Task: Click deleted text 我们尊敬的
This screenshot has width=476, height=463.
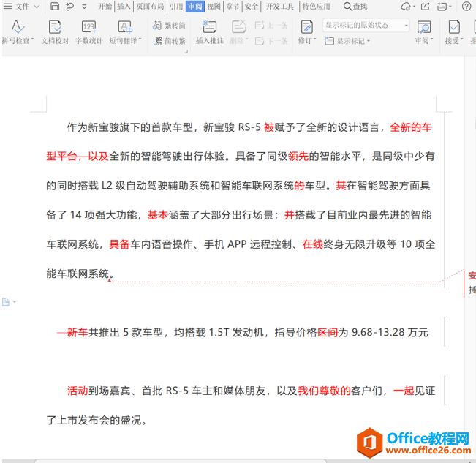Action: point(325,391)
